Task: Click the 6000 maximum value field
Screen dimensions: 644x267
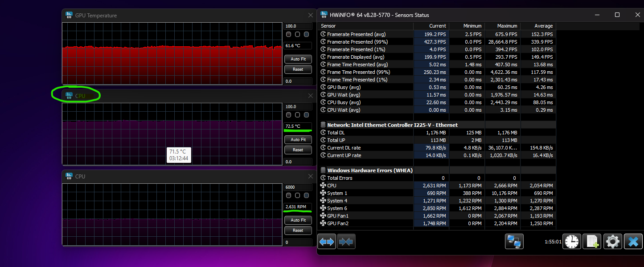Action: pos(298,187)
